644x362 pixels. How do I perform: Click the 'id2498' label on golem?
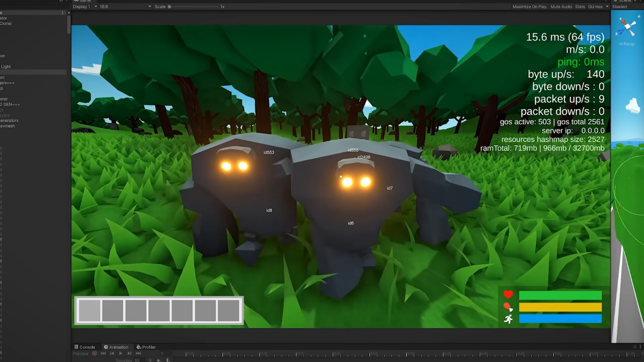pyautogui.click(x=364, y=157)
